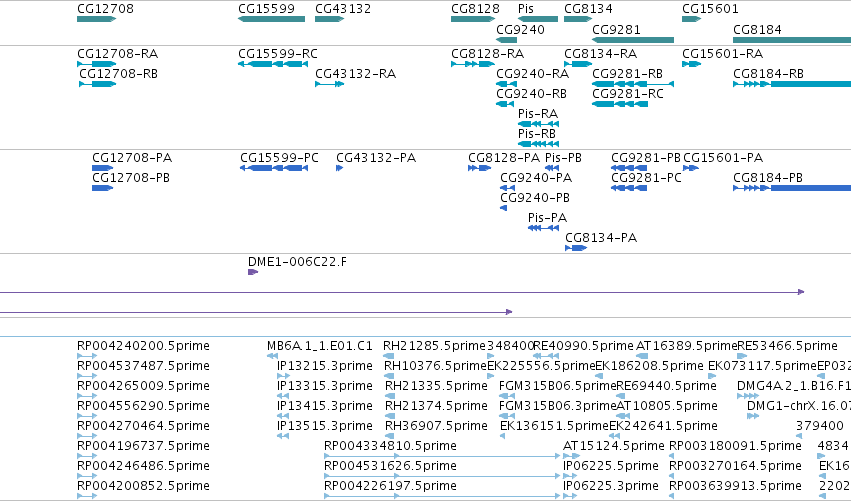Select the Pis-RA transcript
Image resolution: width=851 pixels, height=501 pixels.
(538, 124)
